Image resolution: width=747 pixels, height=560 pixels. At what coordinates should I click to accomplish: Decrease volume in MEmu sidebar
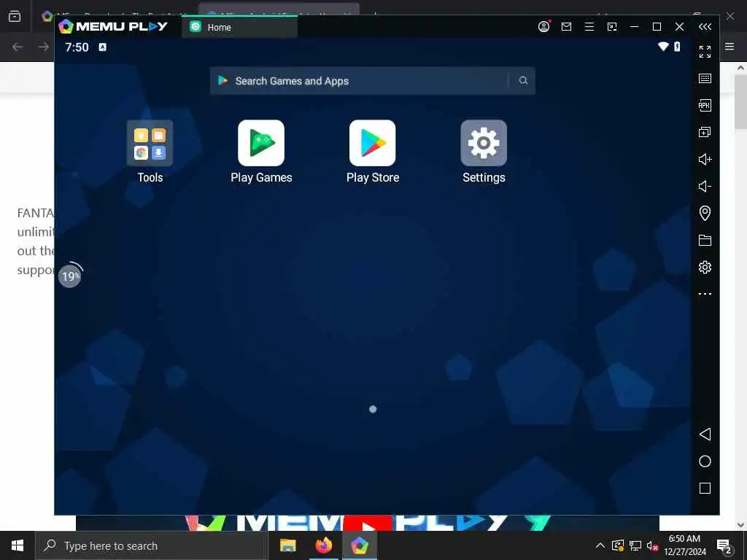click(705, 186)
